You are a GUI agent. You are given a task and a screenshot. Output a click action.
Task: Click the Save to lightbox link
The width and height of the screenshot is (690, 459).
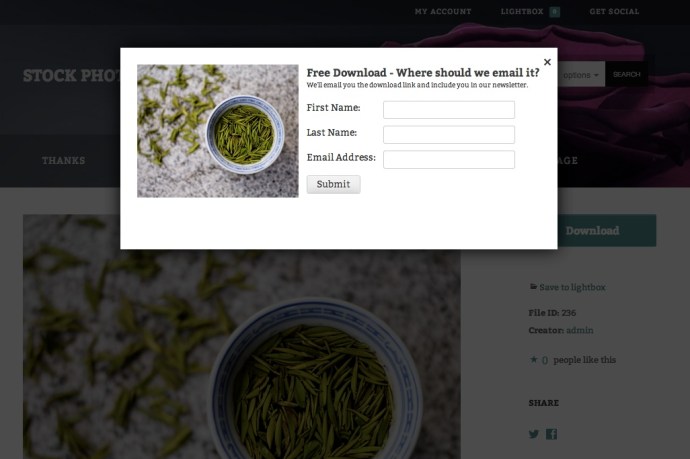(x=572, y=287)
